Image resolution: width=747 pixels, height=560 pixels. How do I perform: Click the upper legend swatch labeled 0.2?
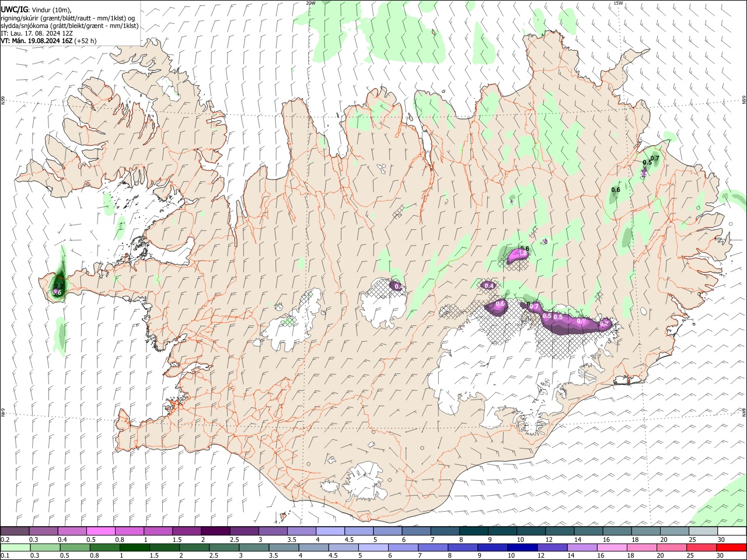click(x=15, y=531)
